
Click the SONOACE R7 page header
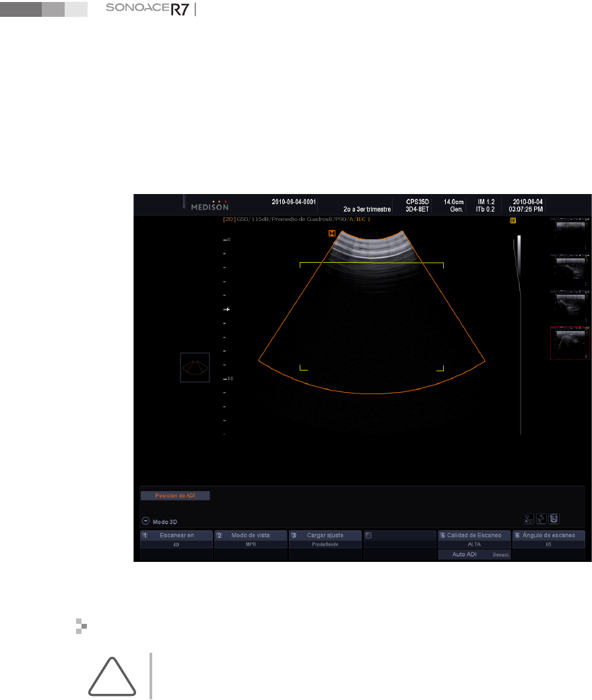pos(147,9)
